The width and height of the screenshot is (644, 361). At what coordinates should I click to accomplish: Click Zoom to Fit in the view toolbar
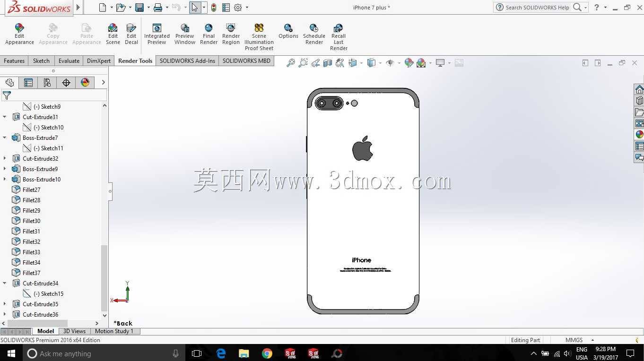291,63
